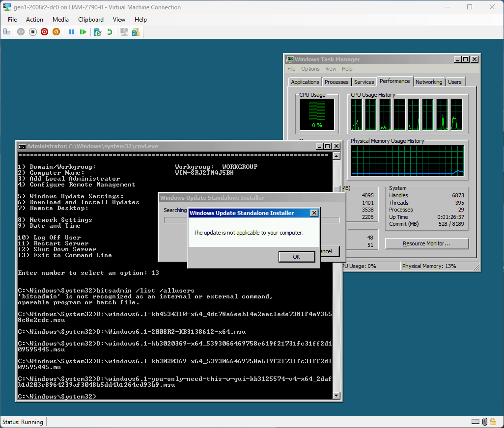The image size is (504, 428).
Task: Maximize the Windows Task Manager window
Action: tap(465, 59)
